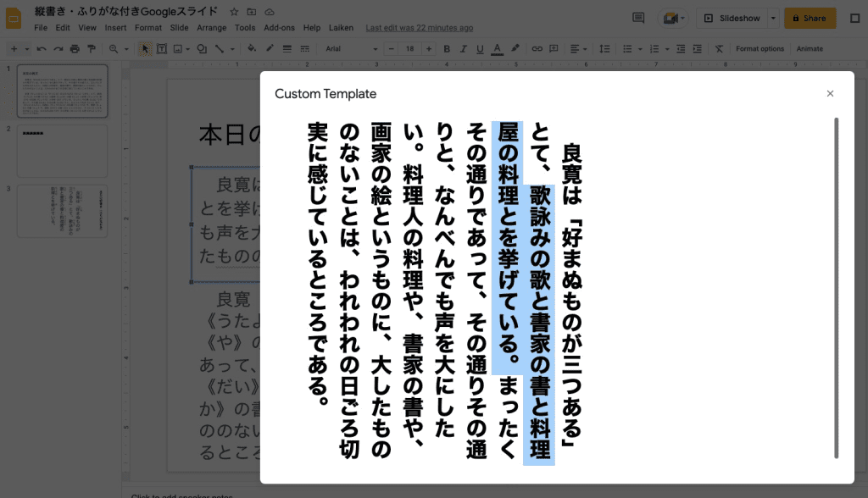Click the Paint format icon
This screenshot has width=868, height=498.
(x=92, y=49)
